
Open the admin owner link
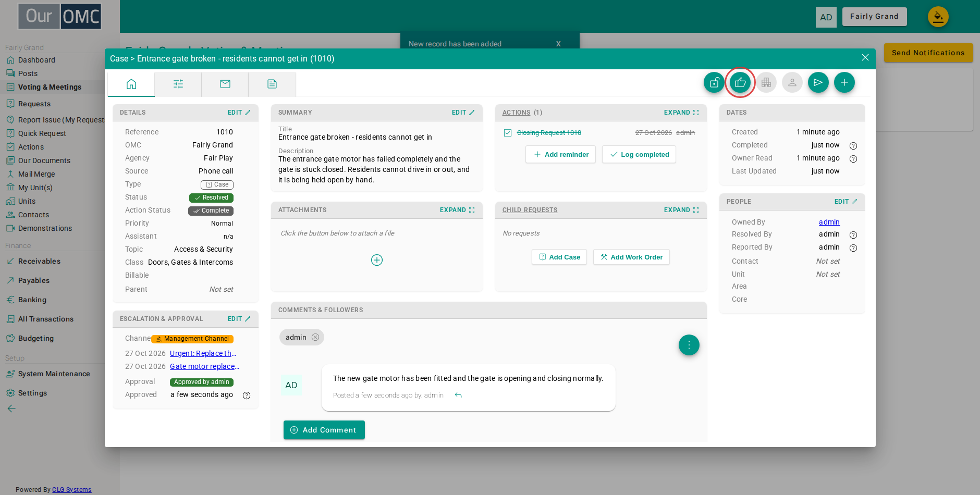(x=829, y=222)
